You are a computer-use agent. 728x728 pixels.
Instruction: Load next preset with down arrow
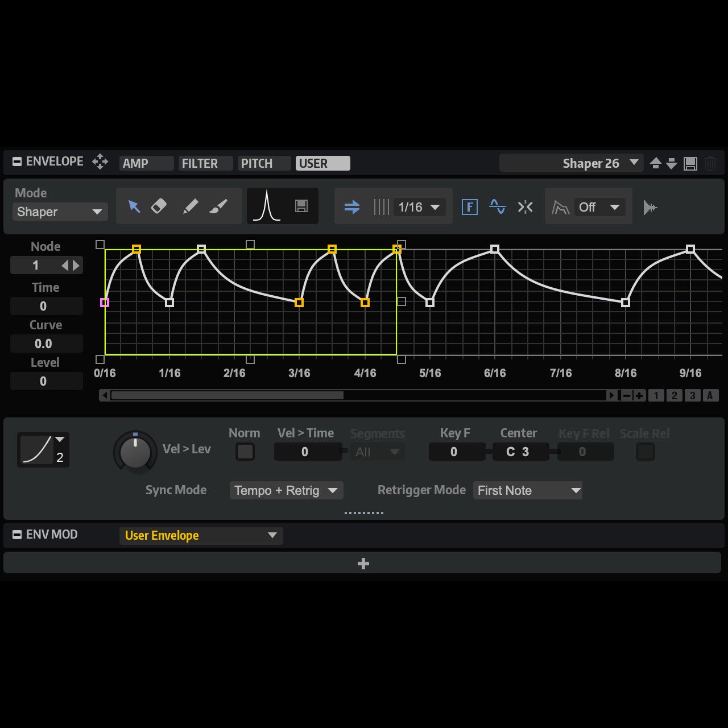pyautogui.click(x=672, y=163)
